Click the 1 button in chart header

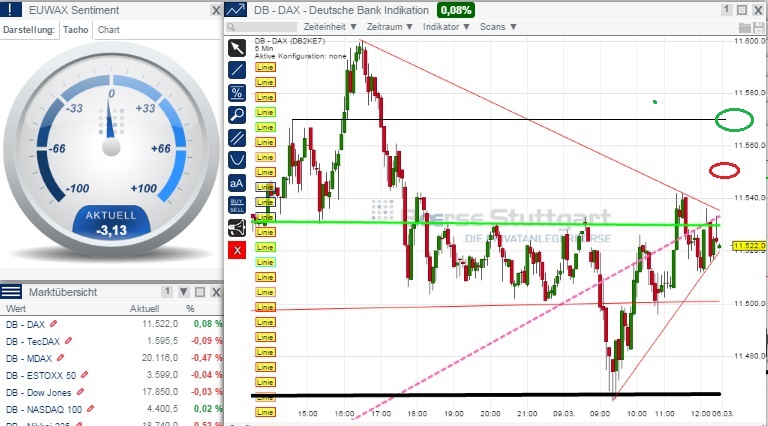[727, 10]
